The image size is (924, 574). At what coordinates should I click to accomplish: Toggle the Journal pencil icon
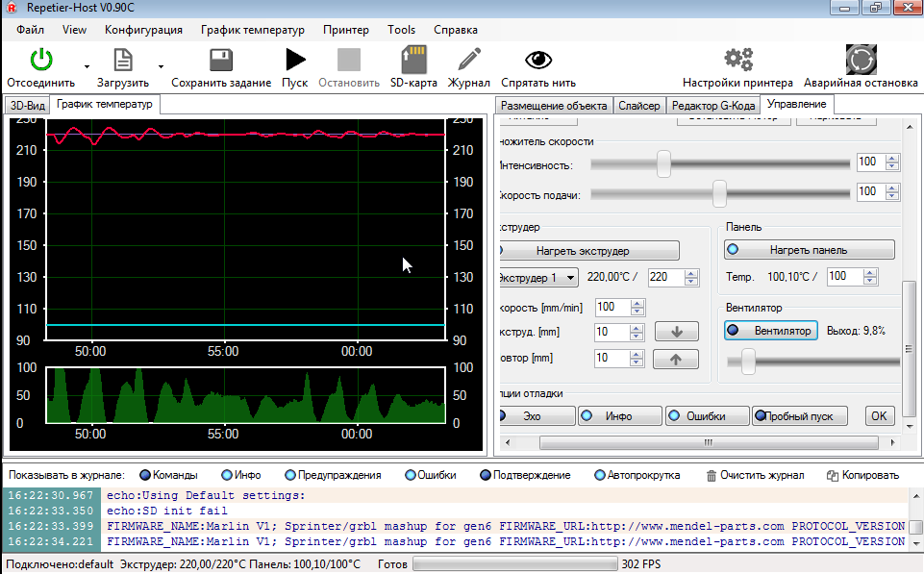point(469,61)
